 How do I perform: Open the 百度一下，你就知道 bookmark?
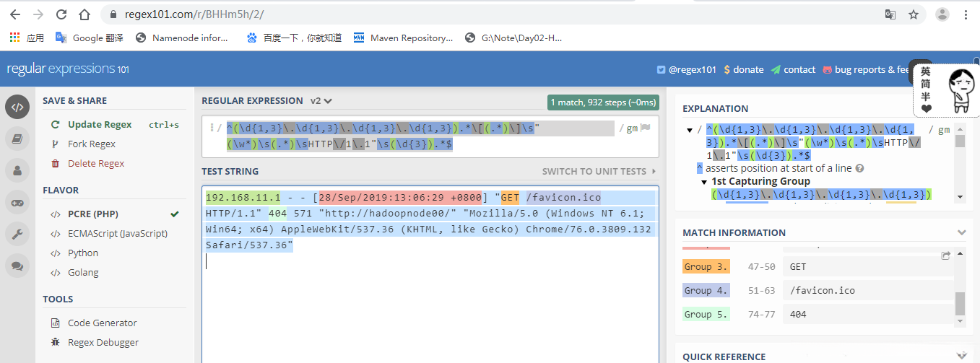pos(294,38)
